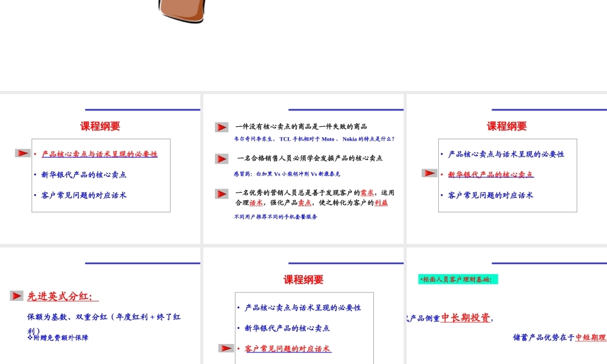Click the arrow icon beside 先进英式分红
The image size is (607, 364).
click(x=16, y=296)
